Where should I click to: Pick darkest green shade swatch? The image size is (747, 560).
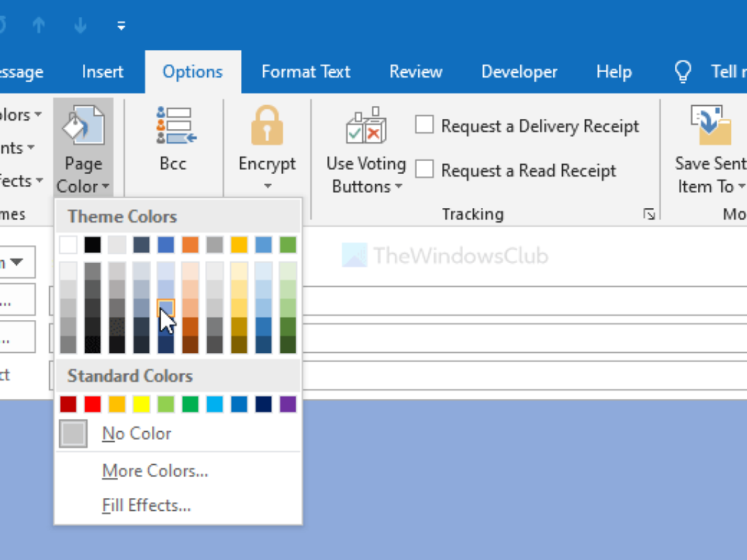(288, 345)
